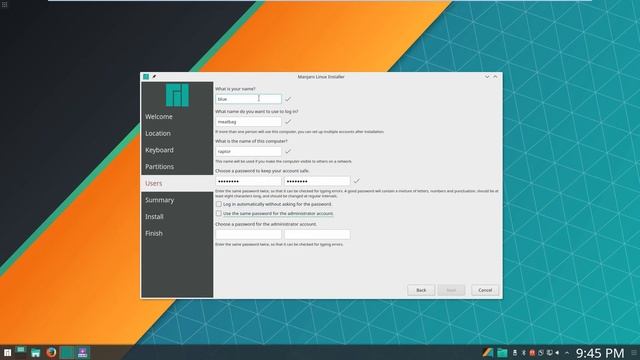The width and height of the screenshot is (640, 360).
Task: Select the Install step in sidebar
Action: (177, 217)
